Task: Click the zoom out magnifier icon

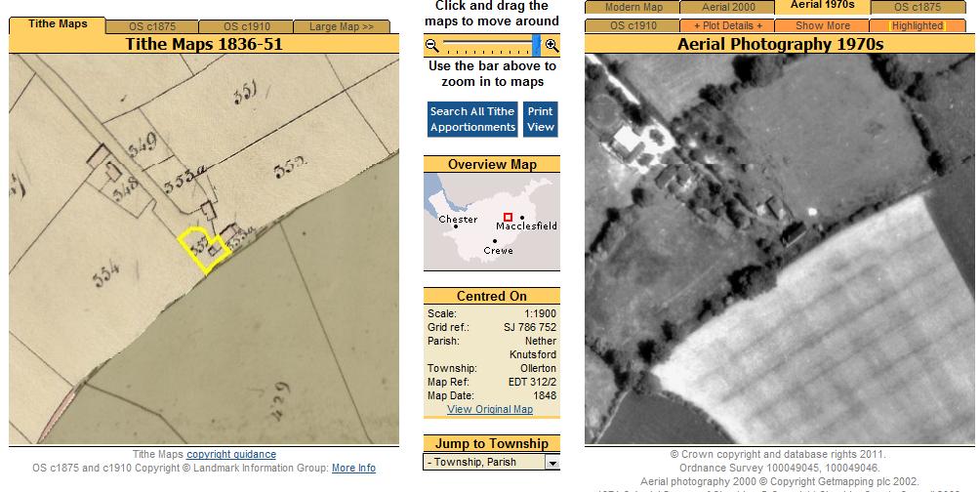Action: tap(432, 45)
